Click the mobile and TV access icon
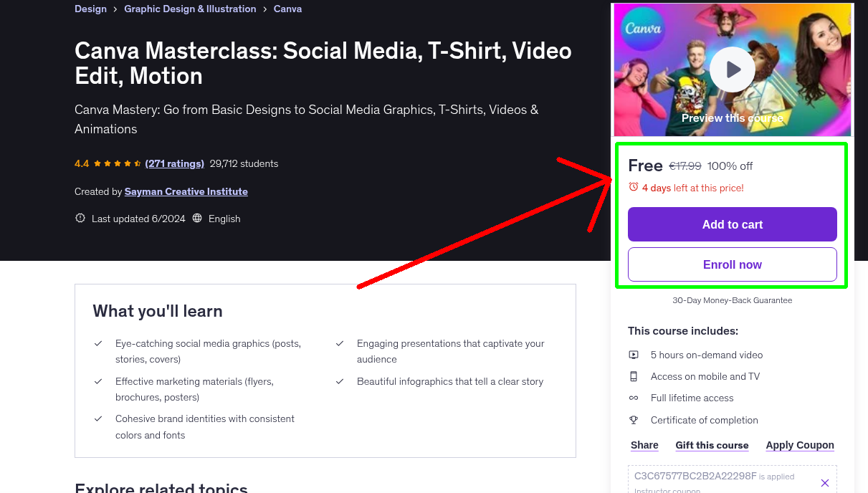This screenshot has width=868, height=493. click(x=634, y=375)
